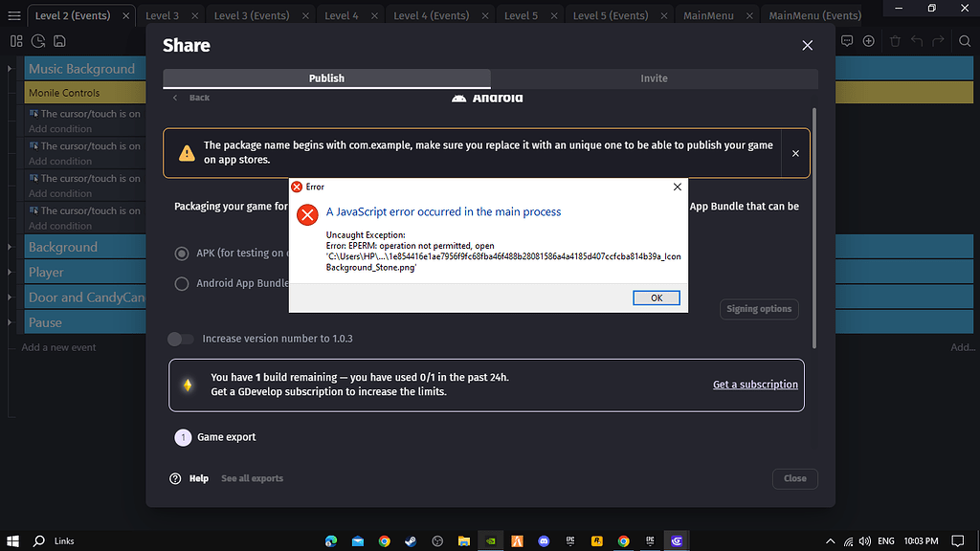Click the undo arrow toolbar icon

click(917, 41)
